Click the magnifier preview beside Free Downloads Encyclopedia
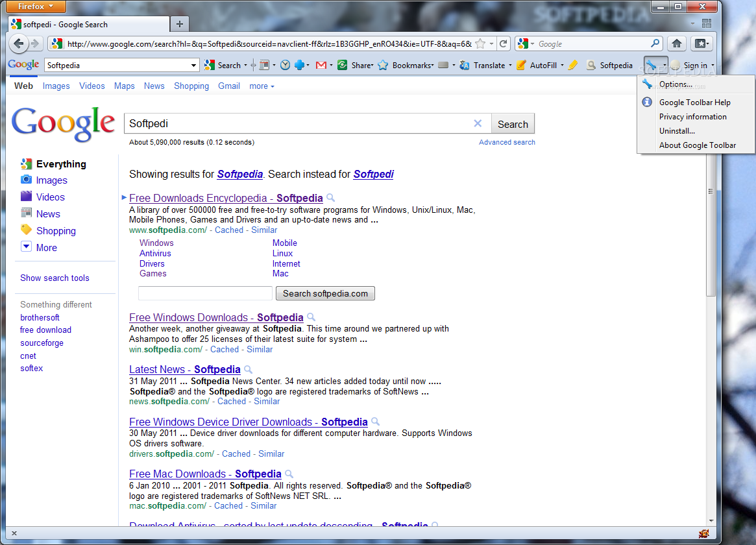The width and height of the screenshot is (756, 545). click(x=331, y=198)
